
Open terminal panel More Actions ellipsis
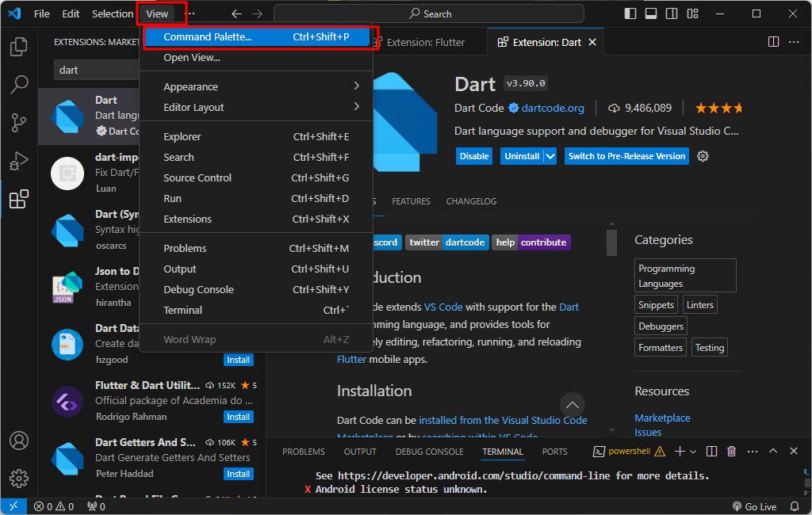[x=753, y=452]
